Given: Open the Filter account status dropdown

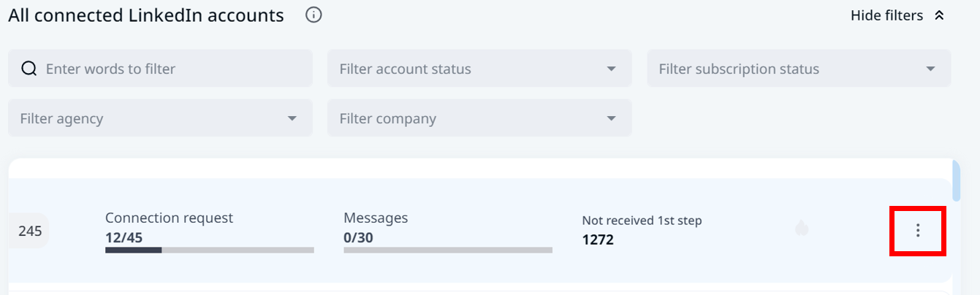Looking at the screenshot, I should click(x=468, y=69).
